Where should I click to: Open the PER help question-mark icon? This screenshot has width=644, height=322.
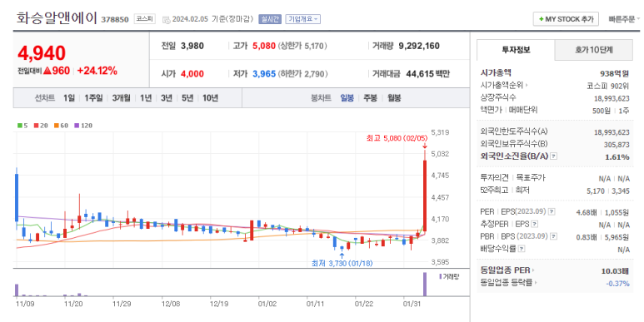click(x=552, y=212)
